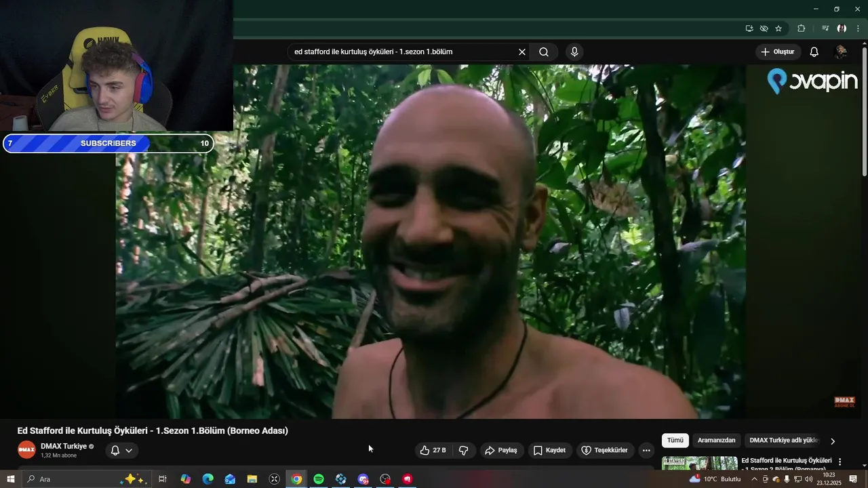
Task: Open Spotify from the taskbar
Action: (x=319, y=479)
